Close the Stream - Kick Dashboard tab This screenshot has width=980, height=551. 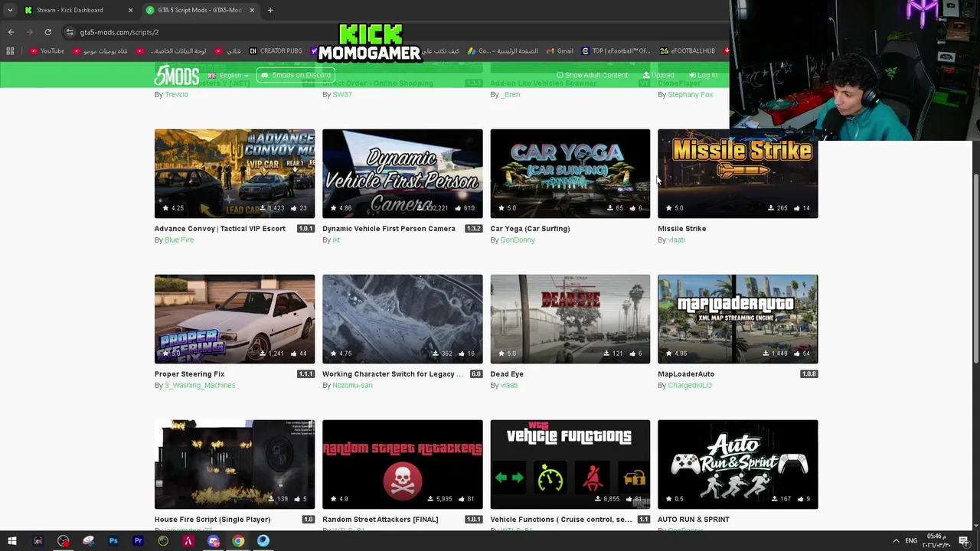[x=130, y=10]
